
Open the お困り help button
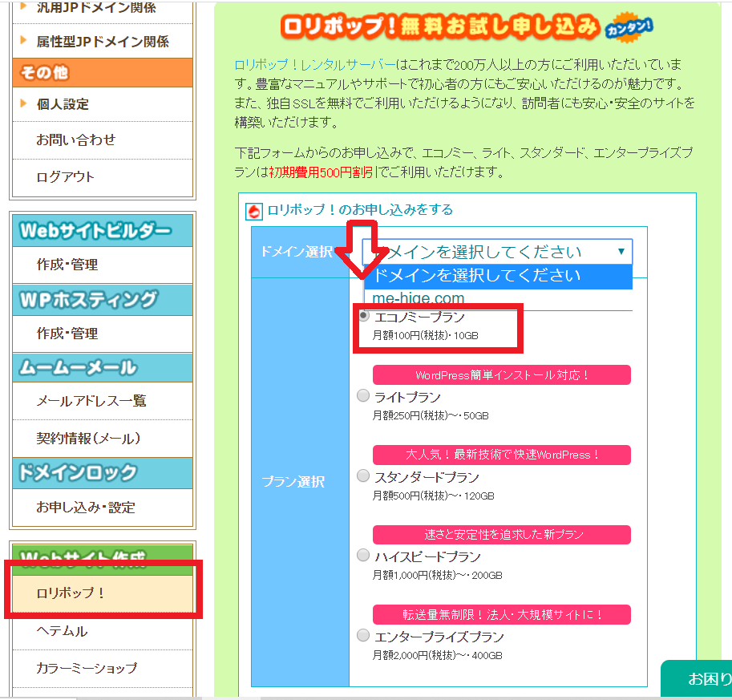click(x=698, y=678)
